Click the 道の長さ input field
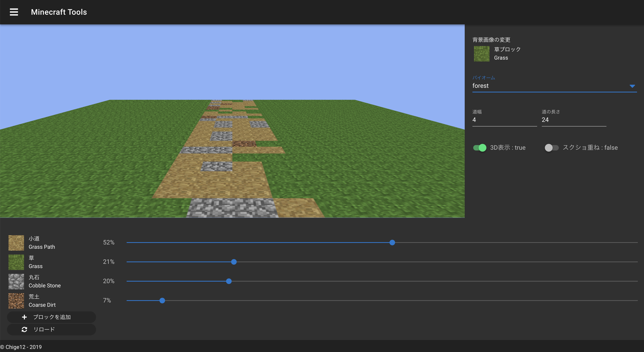This screenshot has width=644, height=352. click(x=574, y=120)
